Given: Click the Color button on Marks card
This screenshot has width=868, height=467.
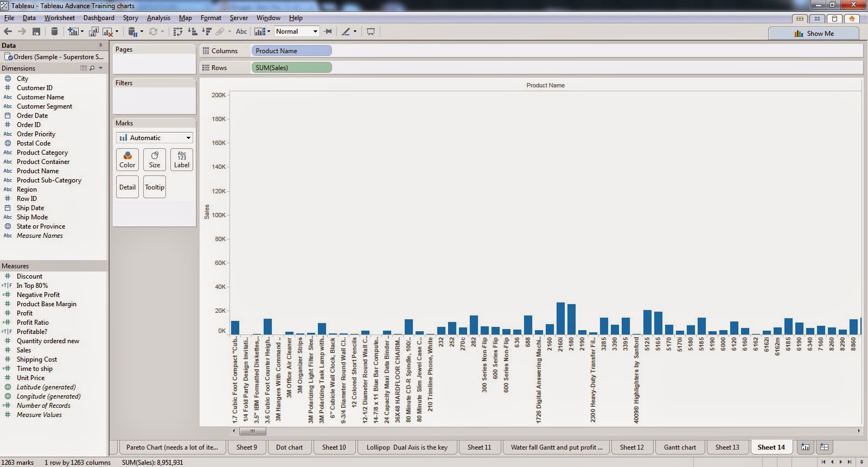Looking at the screenshot, I should (x=127, y=159).
